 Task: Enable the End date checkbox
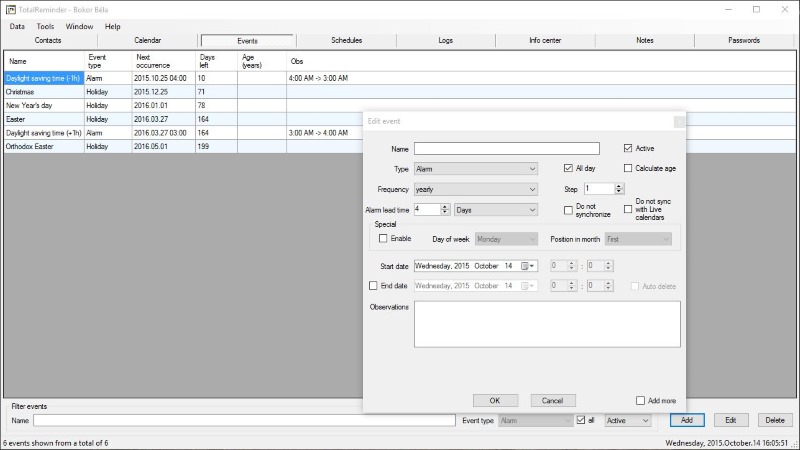point(373,286)
